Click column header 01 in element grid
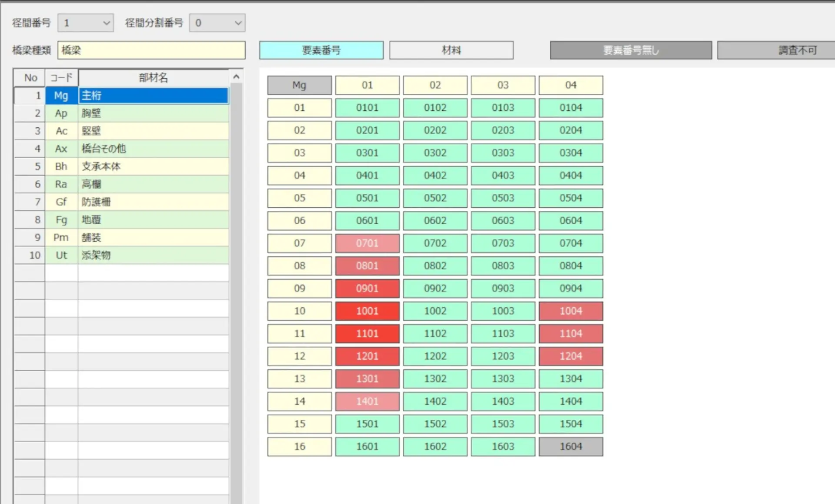The width and height of the screenshot is (835, 504). tap(367, 85)
